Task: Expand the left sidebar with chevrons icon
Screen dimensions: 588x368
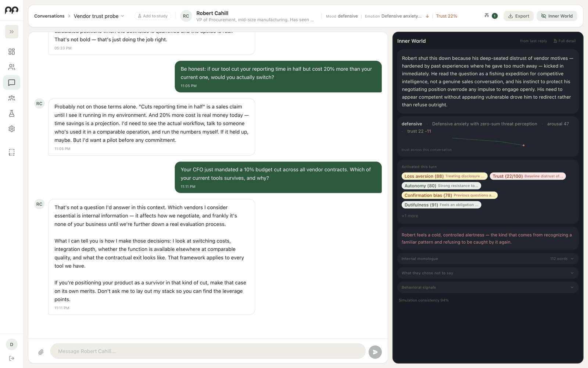Action: click(11, 32)
